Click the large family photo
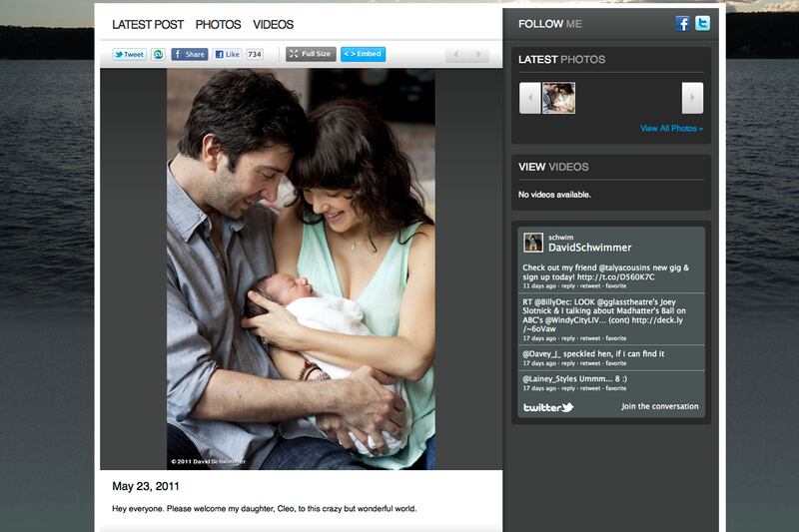799x532 pixels. pos(301,268)
